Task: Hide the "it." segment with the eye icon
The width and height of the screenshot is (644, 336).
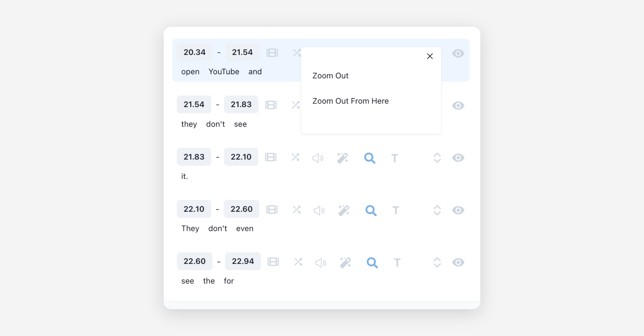Action: tap(458, 158)
